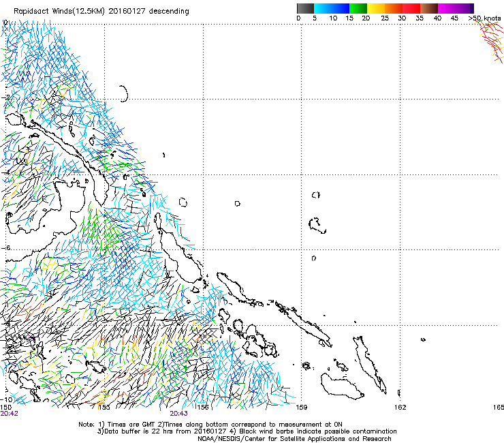
Task: Click the word 'descending' in the title
Action: [169, 12]
